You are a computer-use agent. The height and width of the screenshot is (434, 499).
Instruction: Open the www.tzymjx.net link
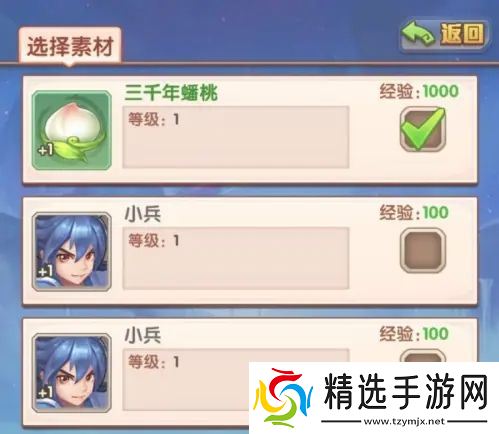[x=404, y=421]
